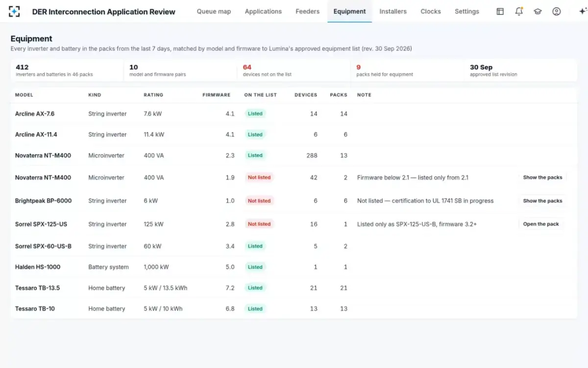
Task: Show the packs for Novaterra firmware 1.9
Action: tap(542, 178)
